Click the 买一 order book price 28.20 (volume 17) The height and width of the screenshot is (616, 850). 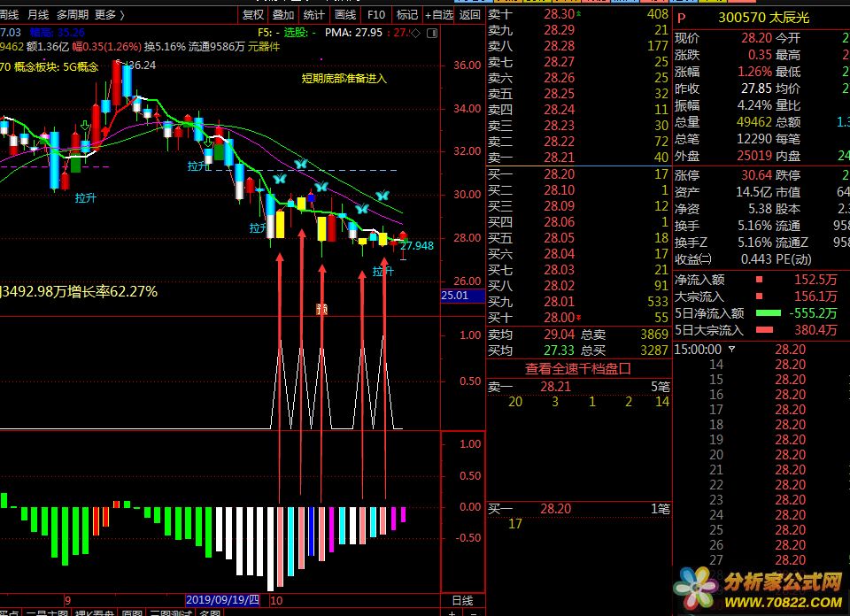click(x=559, y=173)
